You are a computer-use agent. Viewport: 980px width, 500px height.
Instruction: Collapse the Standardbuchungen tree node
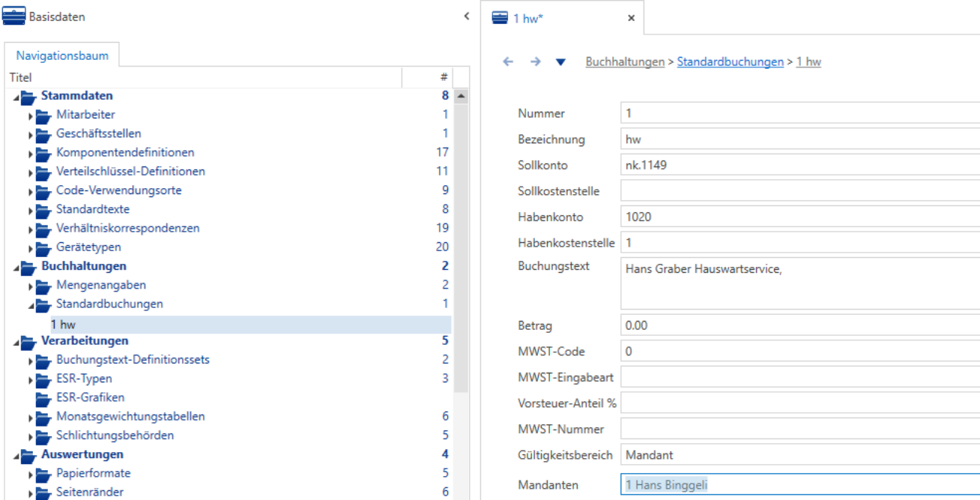pos(31,304)
